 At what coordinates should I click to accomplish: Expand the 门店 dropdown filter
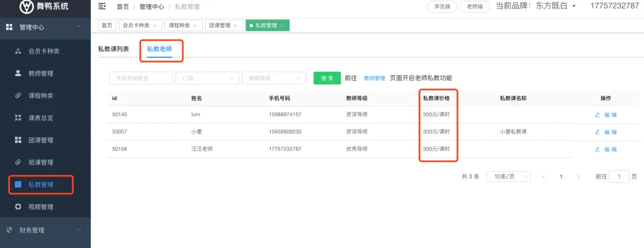(x=206, y=78)
